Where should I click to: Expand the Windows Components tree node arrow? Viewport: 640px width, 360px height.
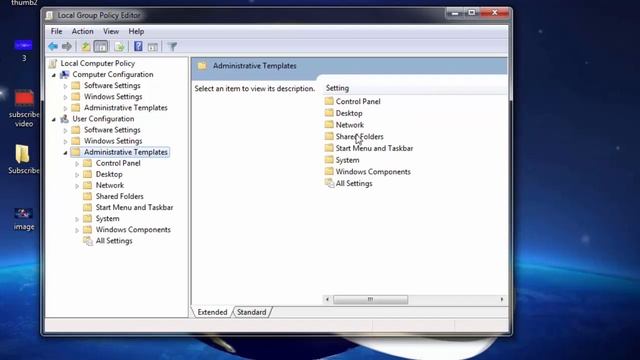(77, 230)
